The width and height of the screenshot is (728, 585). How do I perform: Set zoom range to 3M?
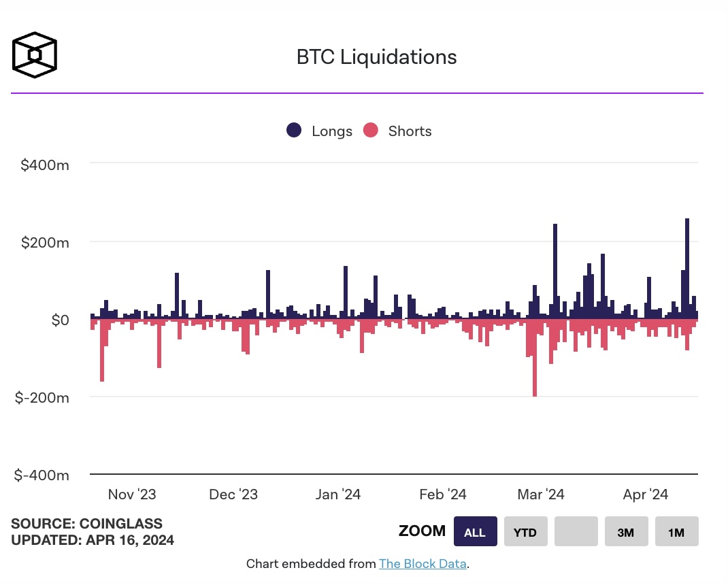(626, 532)
